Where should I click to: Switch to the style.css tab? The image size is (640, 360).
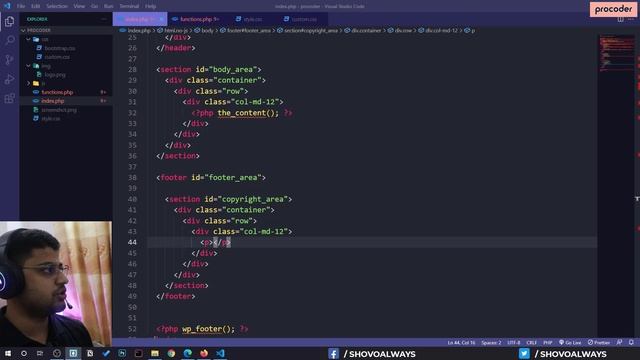252,19
